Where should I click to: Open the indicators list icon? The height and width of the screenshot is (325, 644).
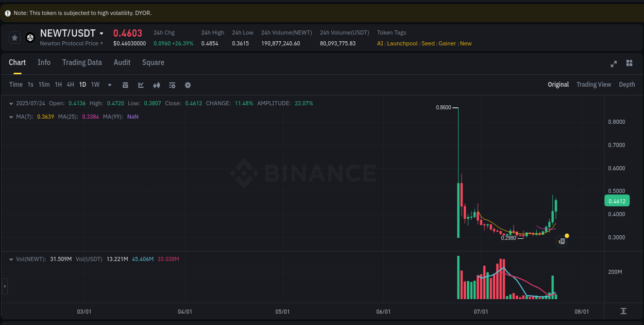(x=172, y=85)
